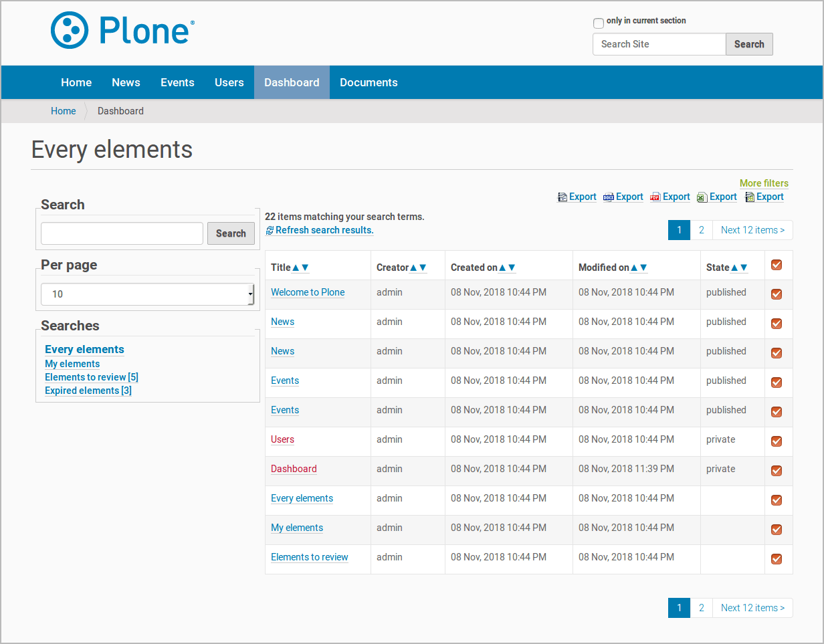Uncheck the Welcome to Plone row checkbox
Viewport: 824px width, 644px height.
[777, 294]
